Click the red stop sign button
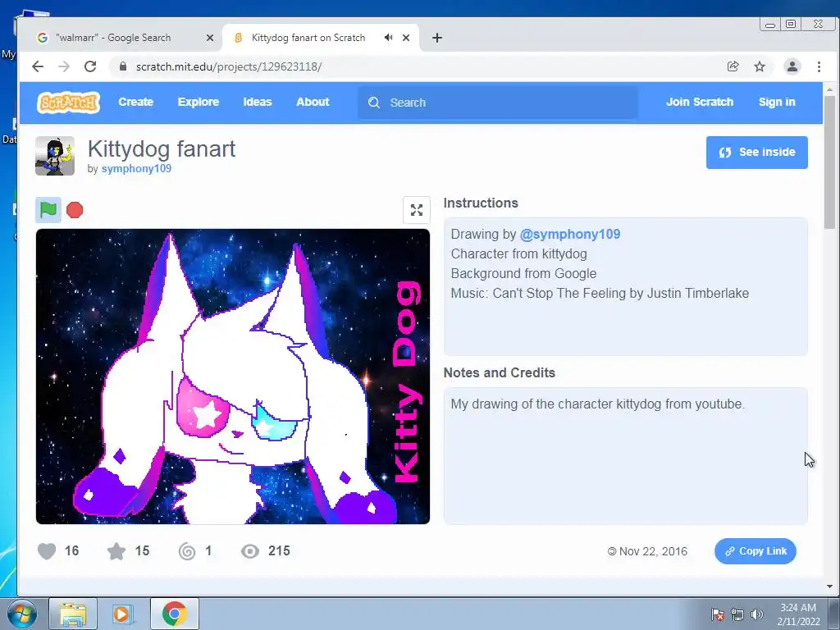The width and height of the screenshot is (840, 630). [x=75, y=210]
